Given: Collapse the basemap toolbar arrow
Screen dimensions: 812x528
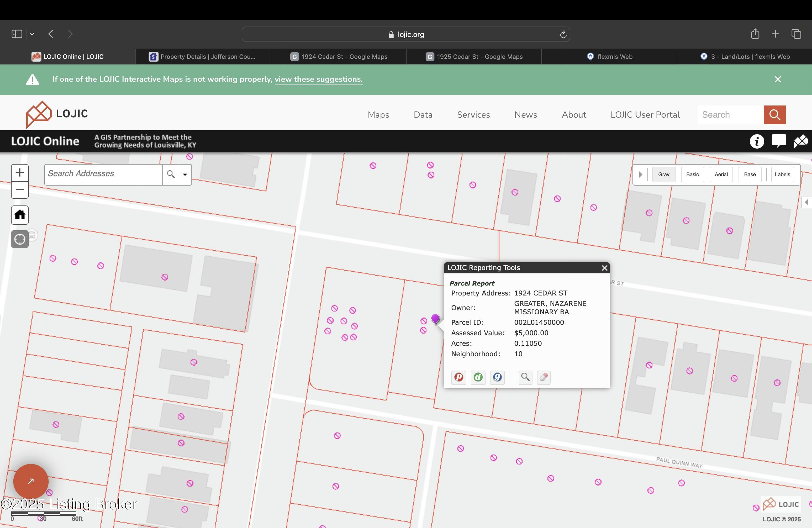Looking at the screenshot, I should (x=640, y=175).
